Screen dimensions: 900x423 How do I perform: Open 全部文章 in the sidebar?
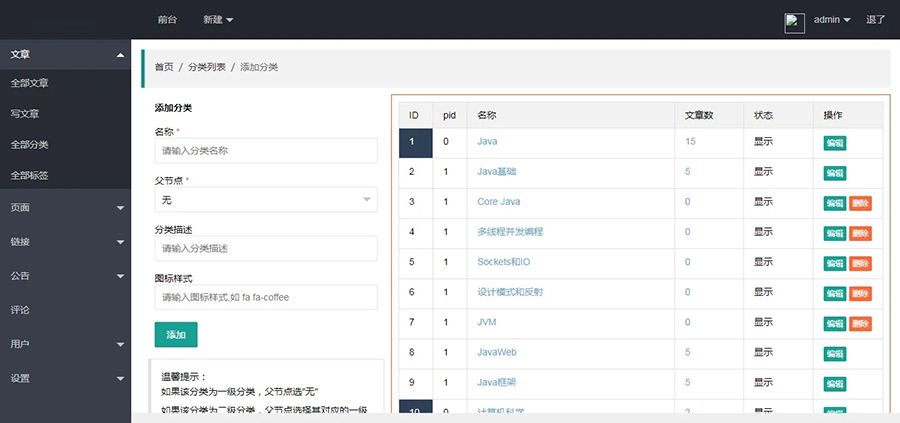click(30, 83)
